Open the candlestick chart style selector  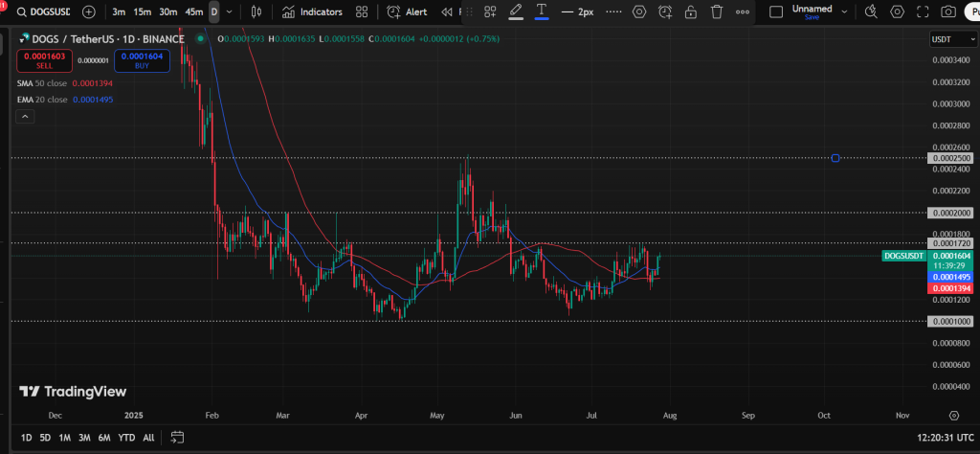[x=256, y=11]
